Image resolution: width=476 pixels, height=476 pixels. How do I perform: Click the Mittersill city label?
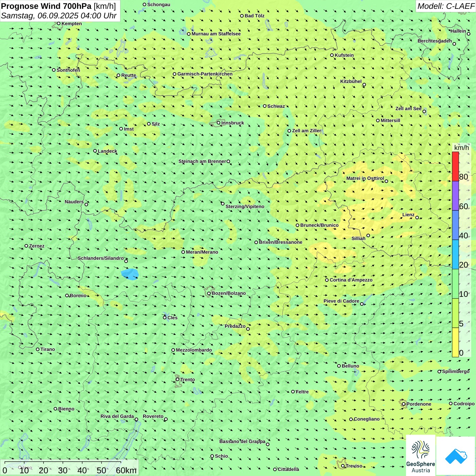390,120
